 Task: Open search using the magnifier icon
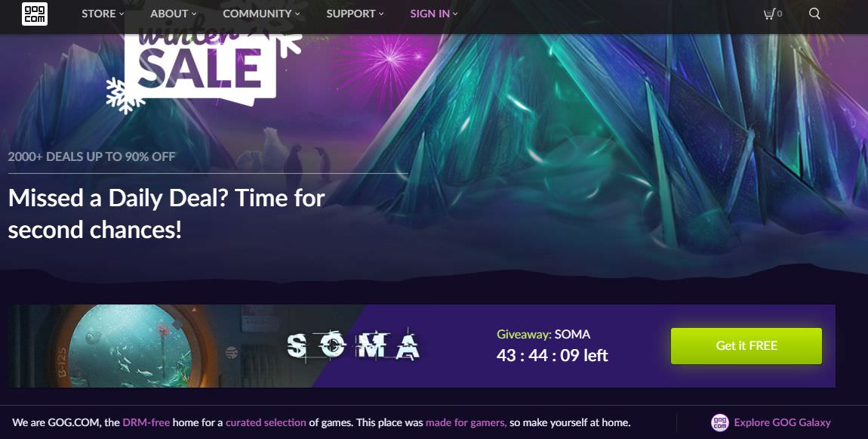click(x=814, y=14)
